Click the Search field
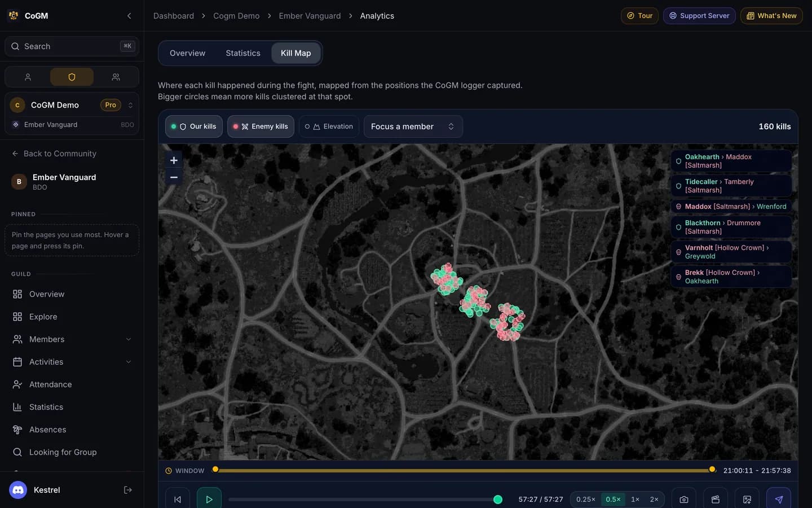The image size is (812, 508). (72, 46)
